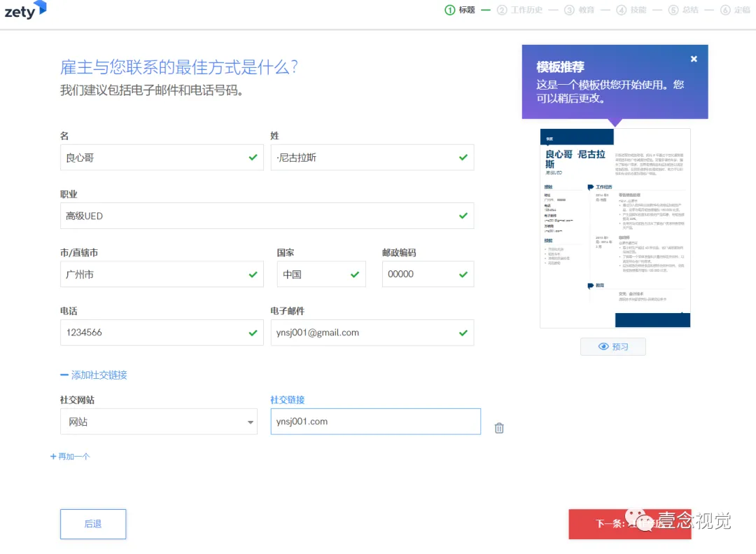756x554 pixels.
Task: Close the 模板推荐 tooltip
Action: click(x=694, y=59)
